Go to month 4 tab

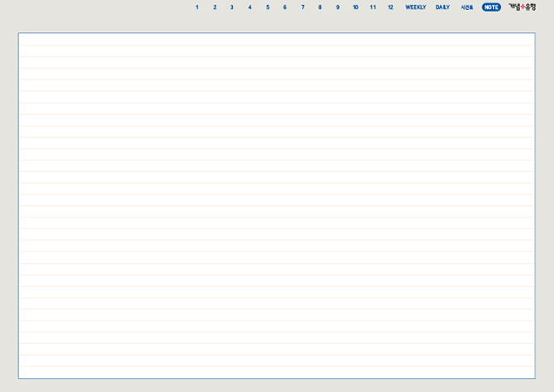pos(250,7)
